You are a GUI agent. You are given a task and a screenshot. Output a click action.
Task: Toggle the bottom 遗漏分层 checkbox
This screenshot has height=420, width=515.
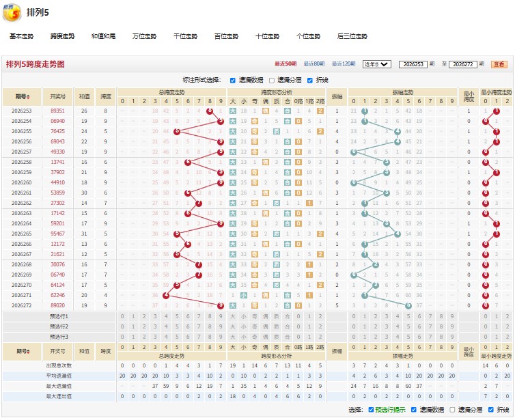click(452, 410)
